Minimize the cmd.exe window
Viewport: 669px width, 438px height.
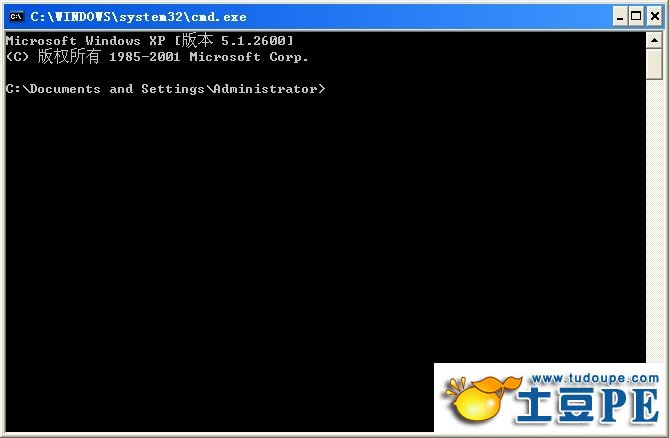tap(620, 17)
